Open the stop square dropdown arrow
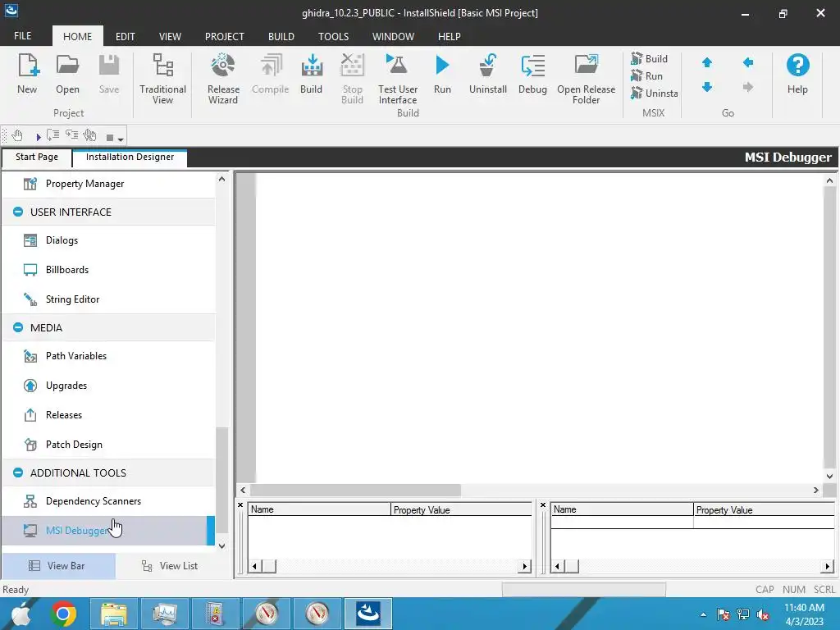 121,139
